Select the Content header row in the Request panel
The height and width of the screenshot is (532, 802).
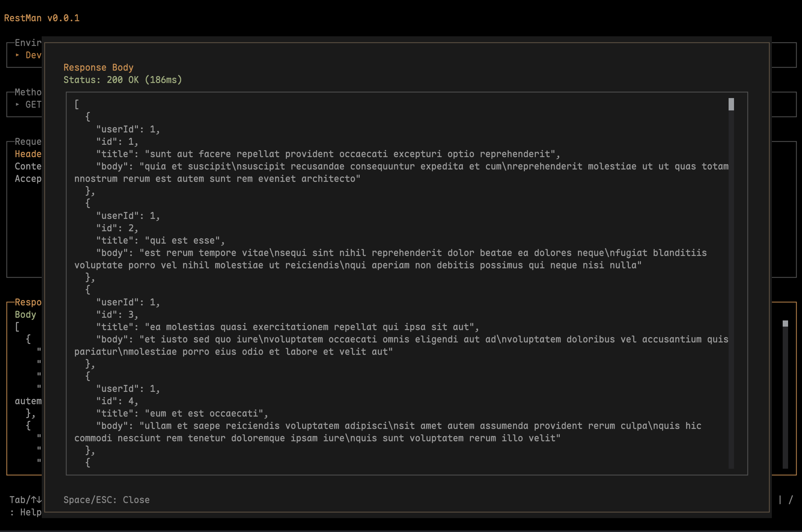click(x=28, y=166)
